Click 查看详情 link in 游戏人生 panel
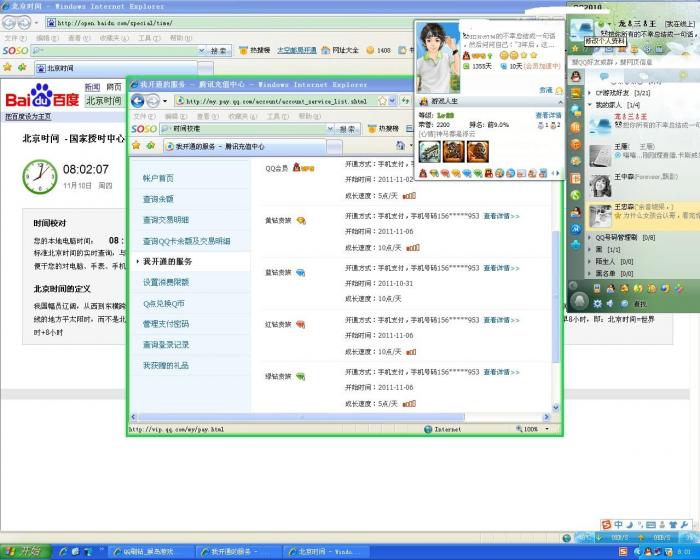Viewport: 700px width, 560px height. tap(548, 115)
